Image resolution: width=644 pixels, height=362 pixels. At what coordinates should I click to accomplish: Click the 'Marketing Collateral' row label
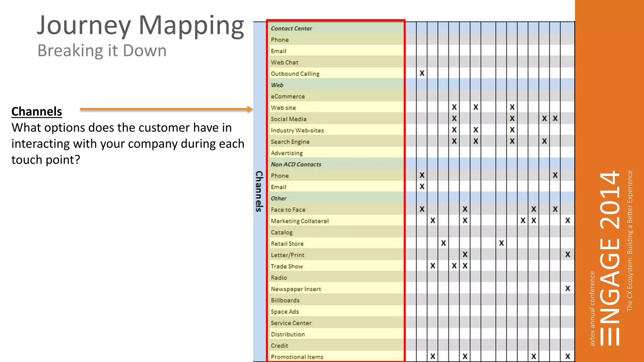(300, 221)
